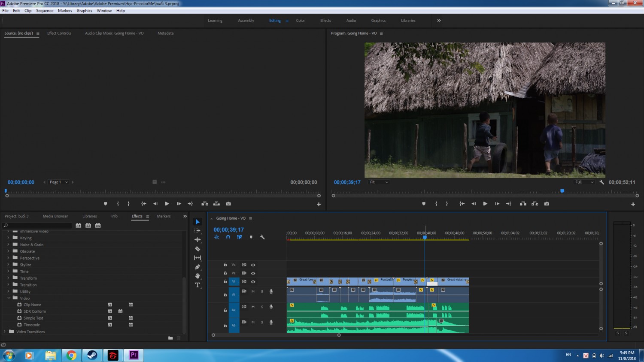
Task: Click the Lift button in Program monitor
Action: coord(523,204)
